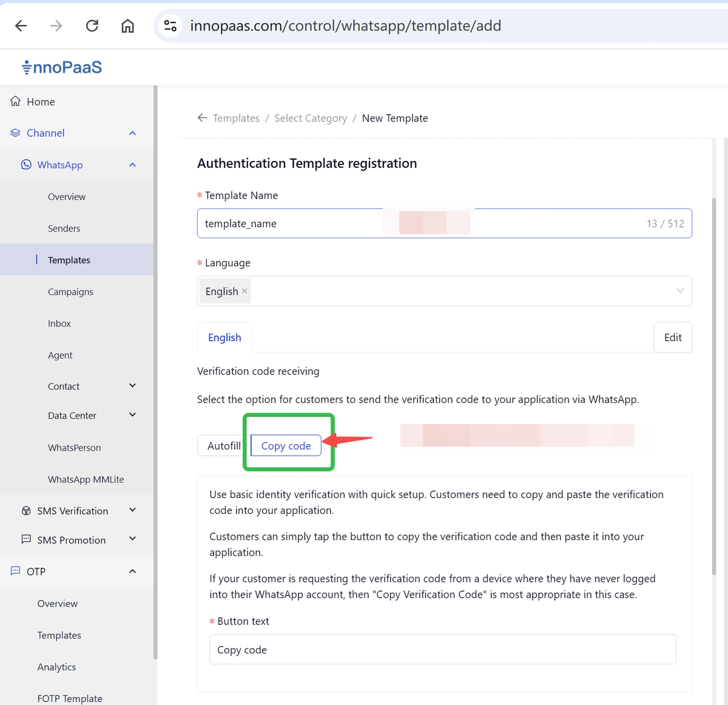Viewport: 728px width, 705px height.
Task: Expand the SMS Verification section
Action: tap(132, 510)
